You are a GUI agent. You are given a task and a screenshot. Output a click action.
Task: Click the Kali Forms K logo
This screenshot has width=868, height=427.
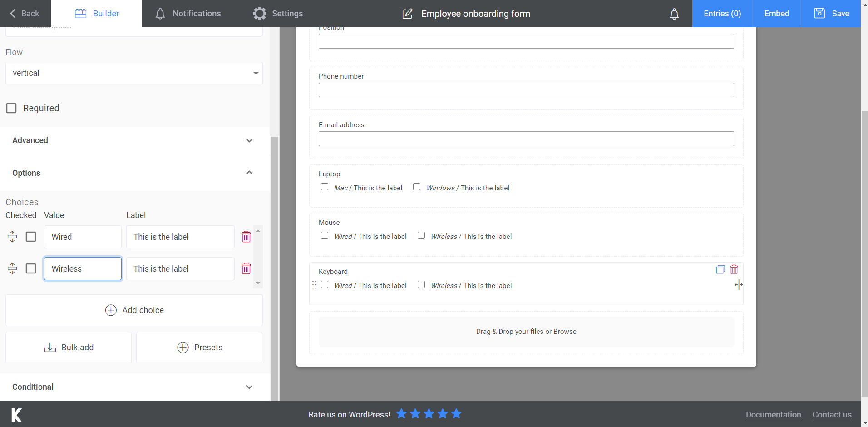point(15,414)
